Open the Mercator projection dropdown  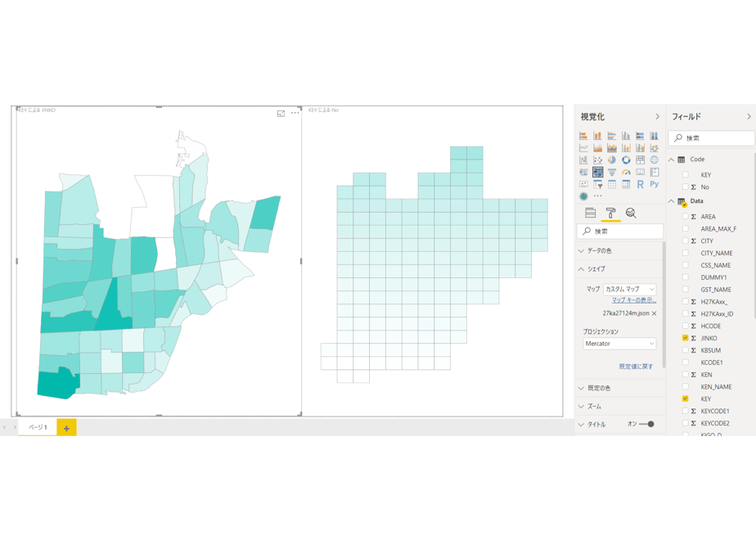pyautogui.click(x=619, y=344)
